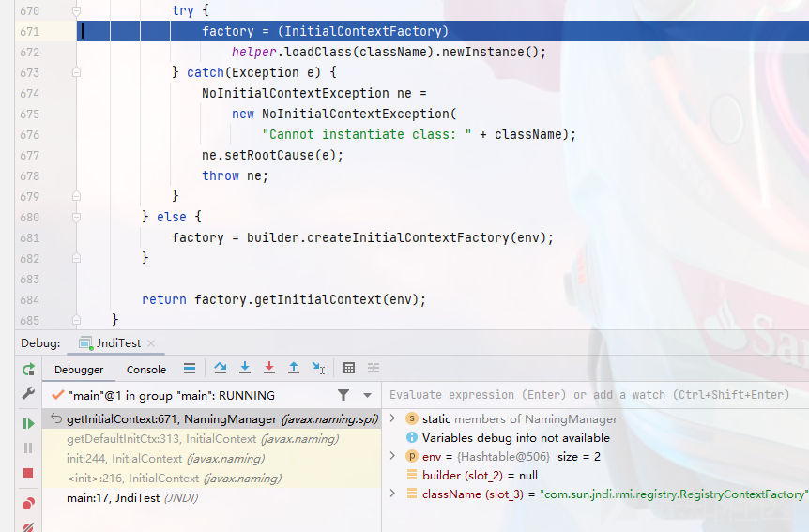Switch to the Console tab
Viewport: 809px width, 532px height.
coord(146,370)
